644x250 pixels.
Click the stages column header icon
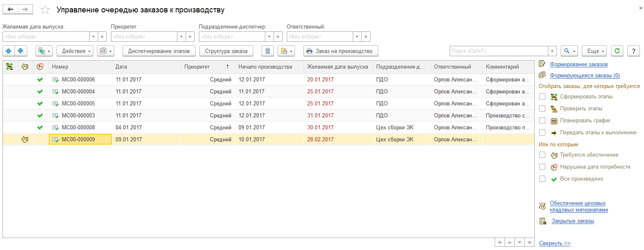click(x=10, y=67)
